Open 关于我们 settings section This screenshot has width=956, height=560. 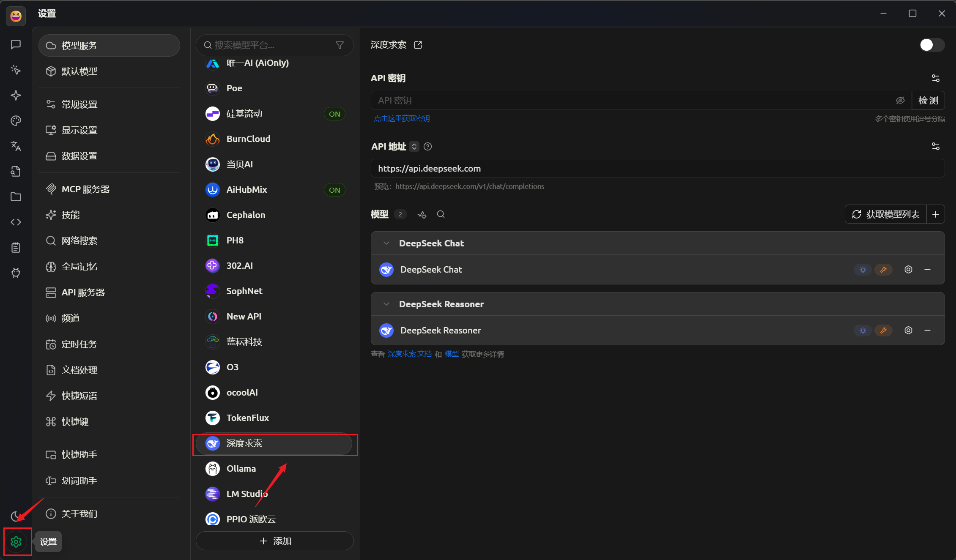click(109, 514)
